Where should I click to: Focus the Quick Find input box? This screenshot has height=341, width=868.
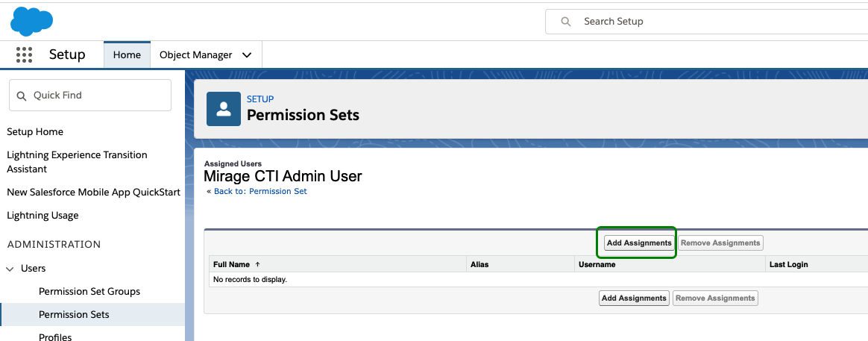pyautogui.click(x=90, y=96)
